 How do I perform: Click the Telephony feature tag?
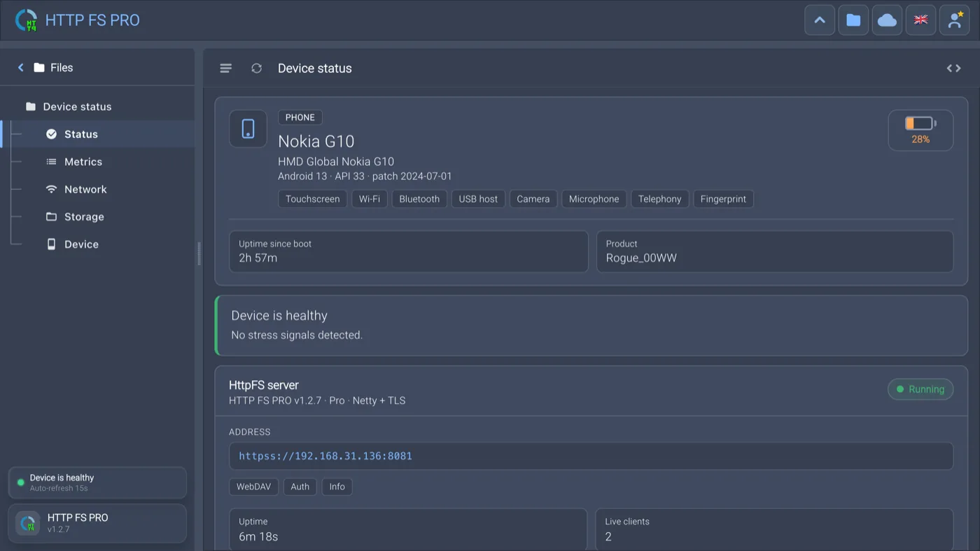coord(659,199)
